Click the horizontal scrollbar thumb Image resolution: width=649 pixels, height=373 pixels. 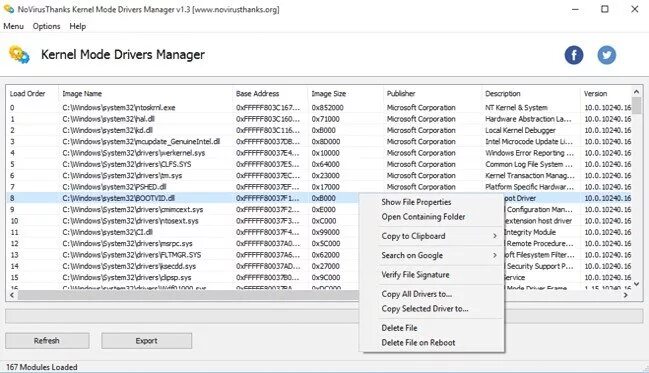point(188,295)
